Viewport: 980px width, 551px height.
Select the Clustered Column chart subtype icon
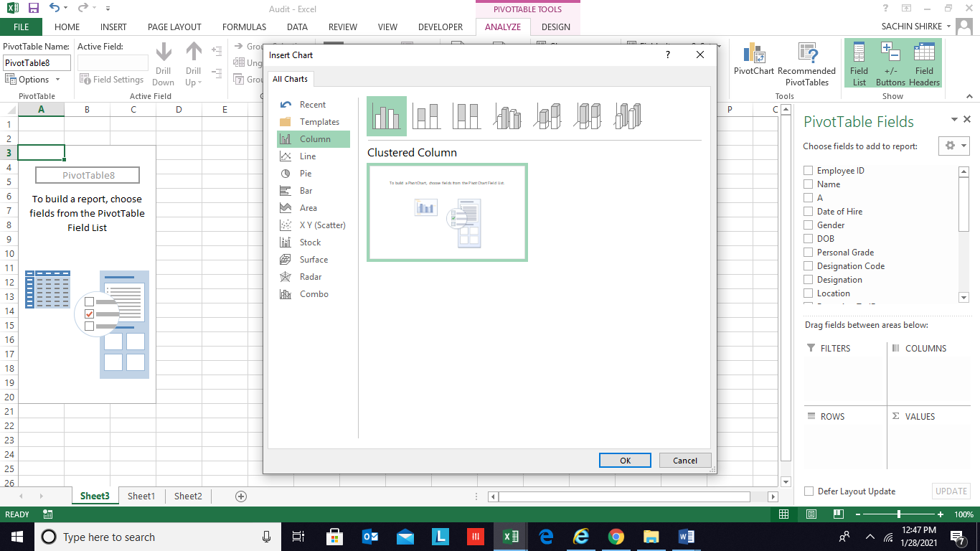point(387,116)
